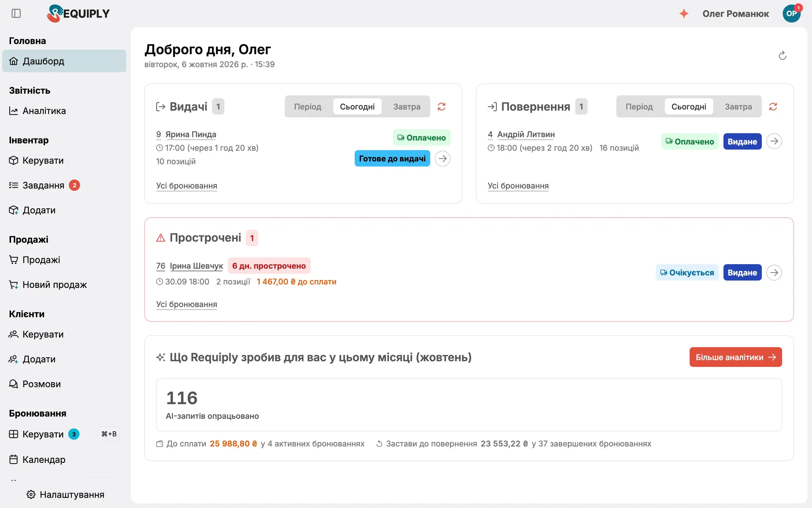Screen dimensions: 812x508
Task: Open booking number 76 link
Action: 161,266
